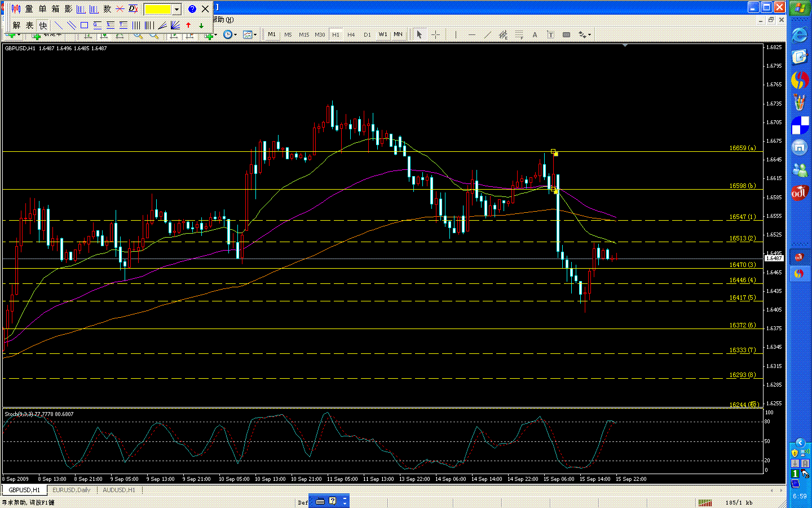Switch to MN timeframe
The height and width of the screenshot is (508, 812).
coord(398,34)
